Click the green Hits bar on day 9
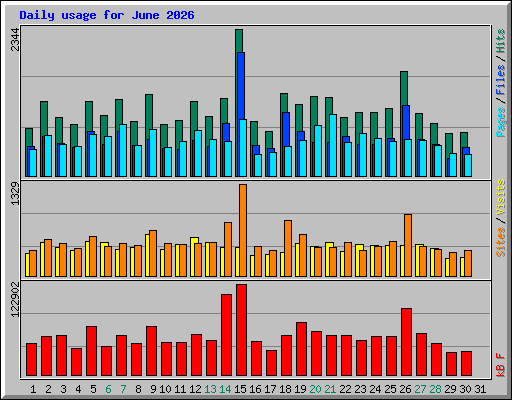This screenshot has width=512, height=400. 149,112
